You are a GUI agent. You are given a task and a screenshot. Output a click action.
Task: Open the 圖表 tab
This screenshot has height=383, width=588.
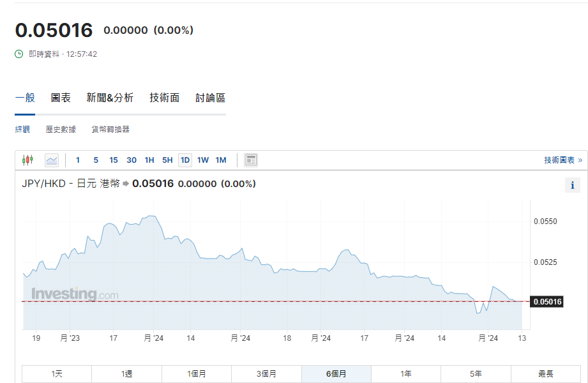tap(61, 98)
